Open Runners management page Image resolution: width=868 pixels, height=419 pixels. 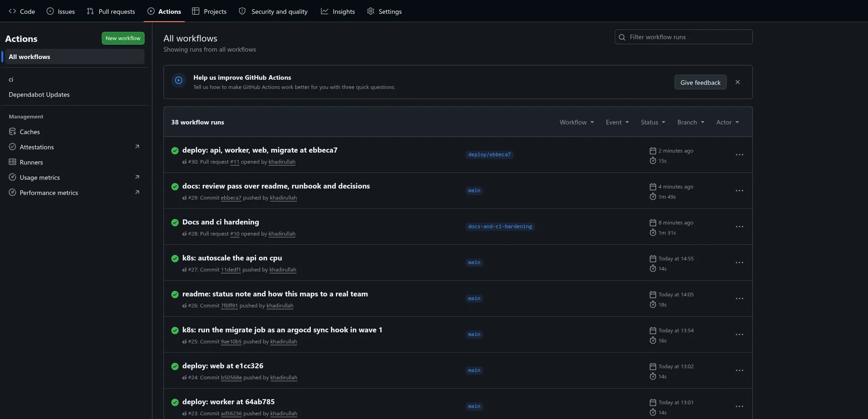click(74, 162)
